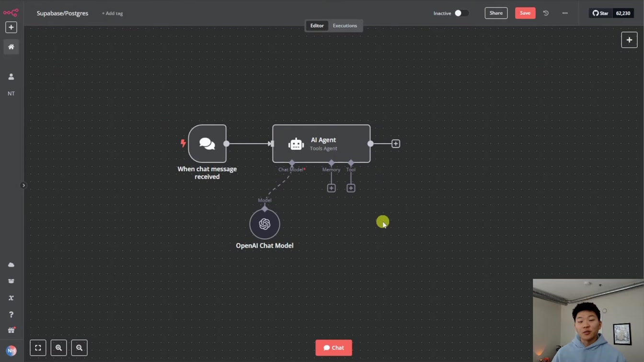Image resolution: width=644 pixels, height=362 pixels.
Task: Select the chat message trigger node
Action: (x=207, y=144)
